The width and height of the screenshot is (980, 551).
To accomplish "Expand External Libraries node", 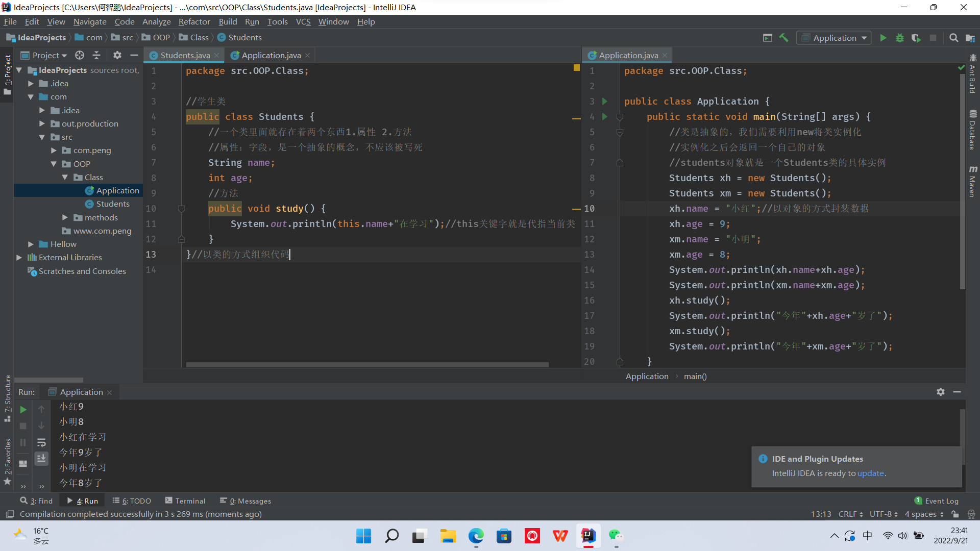I will pyautogui.click(x=19, y=258).
